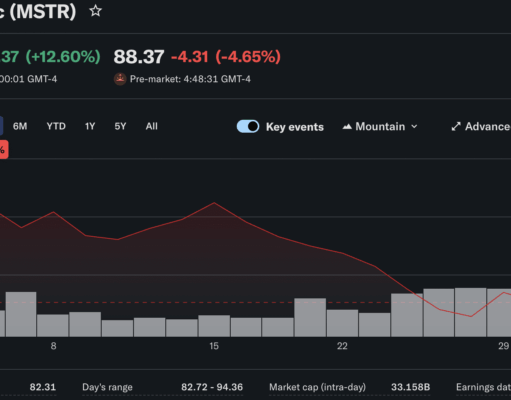Viewport: 511px width, 400px height.
Task: Click the (MSTR) ticker heading
Action: 43,11
